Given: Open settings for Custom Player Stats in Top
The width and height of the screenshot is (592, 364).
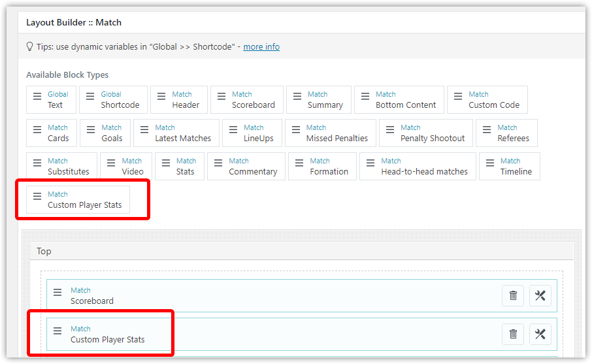Looking at the screenshot, I should pyautogui.click(x=540, y=334).
